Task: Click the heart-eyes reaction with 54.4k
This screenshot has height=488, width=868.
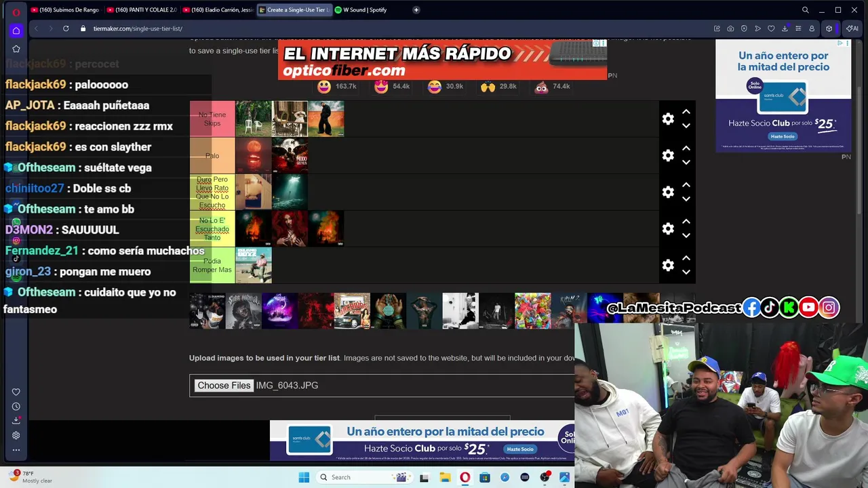Action: point(381,87)
